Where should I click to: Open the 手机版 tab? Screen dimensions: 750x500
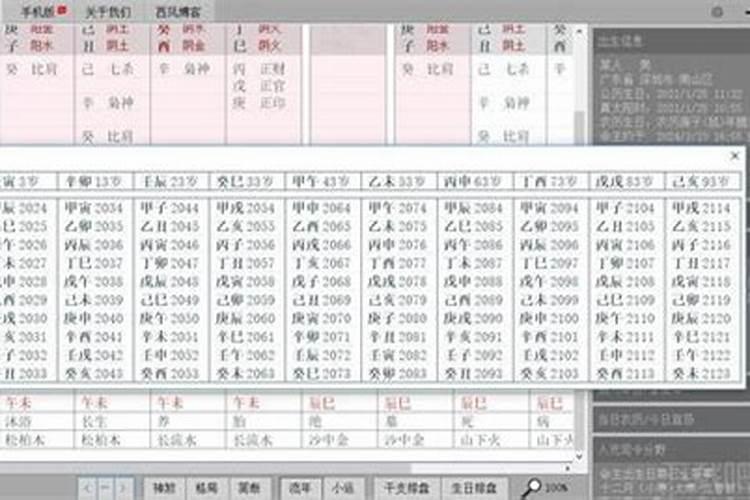point(44,11)
